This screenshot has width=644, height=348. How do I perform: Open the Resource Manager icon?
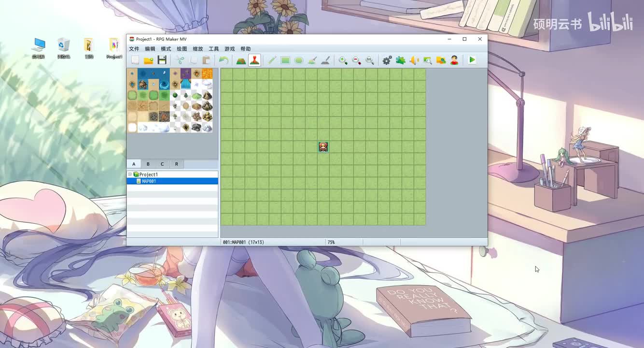441,60
